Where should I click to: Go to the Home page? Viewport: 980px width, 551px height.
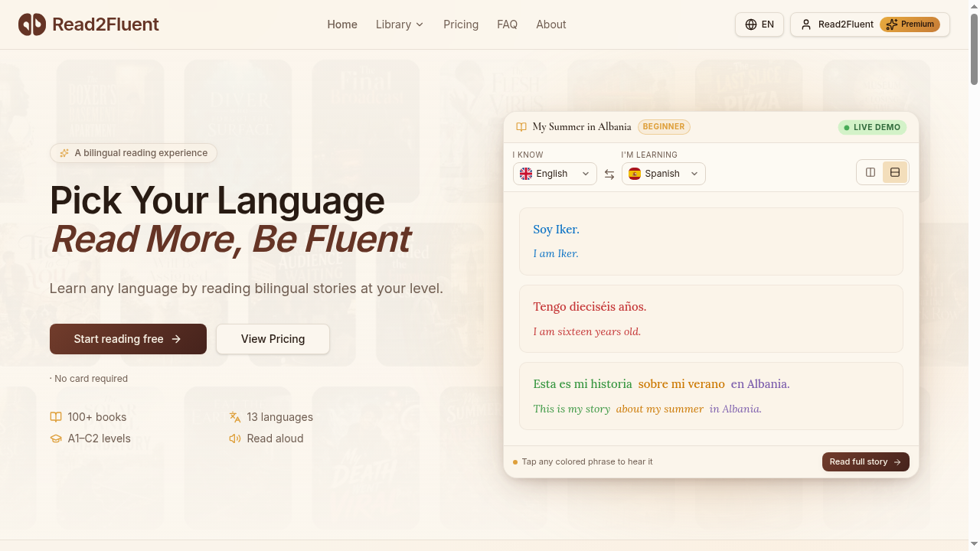(x=342, y=24)
